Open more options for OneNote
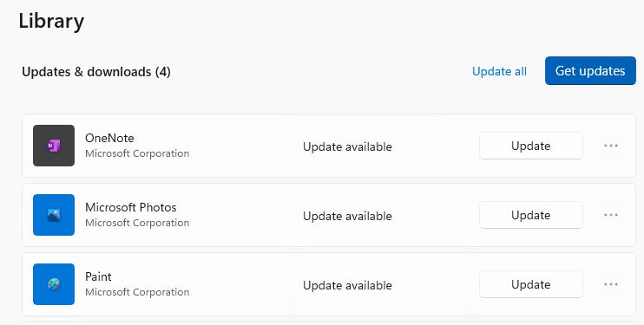 [611, 146]
